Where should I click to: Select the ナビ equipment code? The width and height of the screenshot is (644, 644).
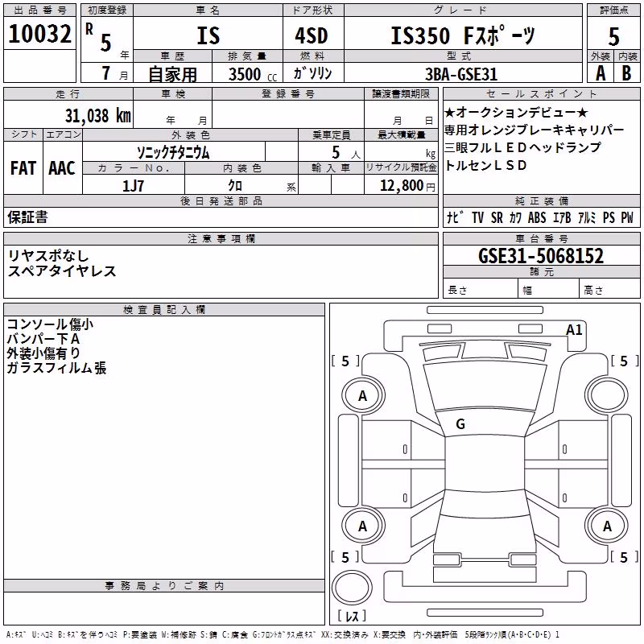455,217
